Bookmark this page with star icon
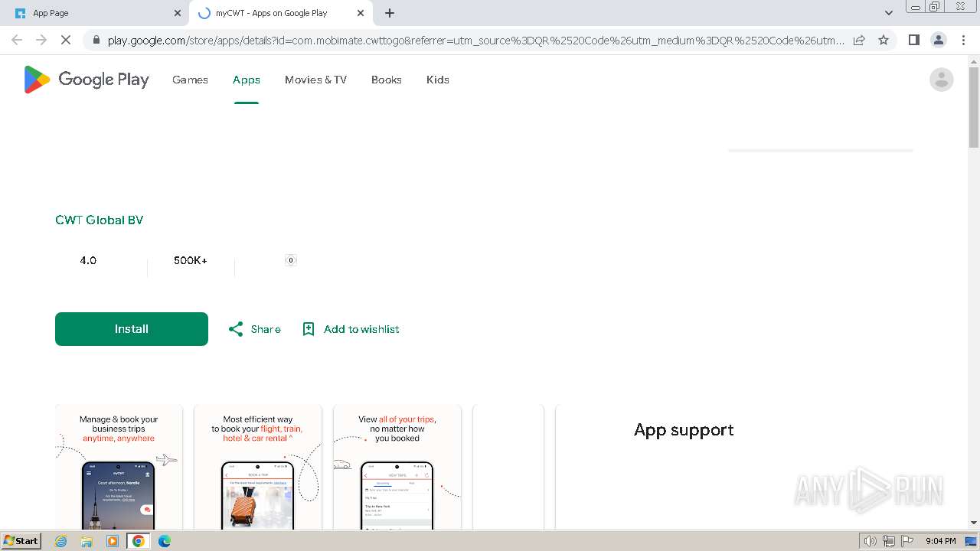Image resolution: width=980 pixels, height=551 pixels. pos(884,40)
